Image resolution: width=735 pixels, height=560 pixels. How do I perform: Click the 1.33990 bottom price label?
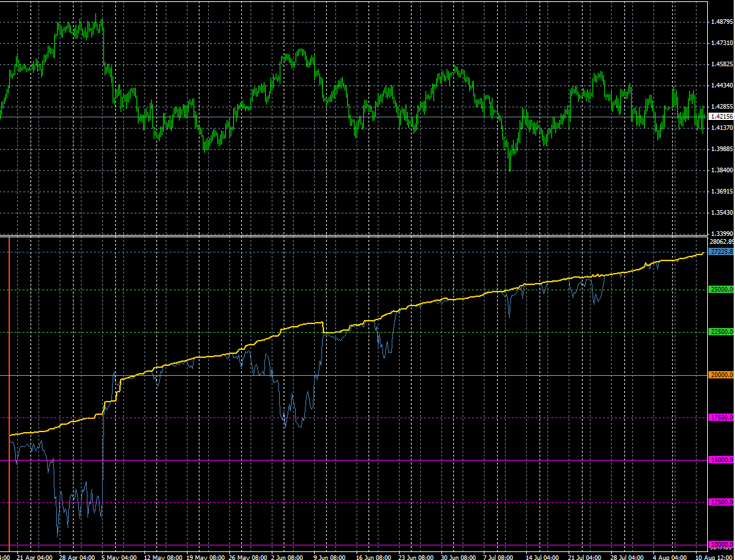(721, 233)
